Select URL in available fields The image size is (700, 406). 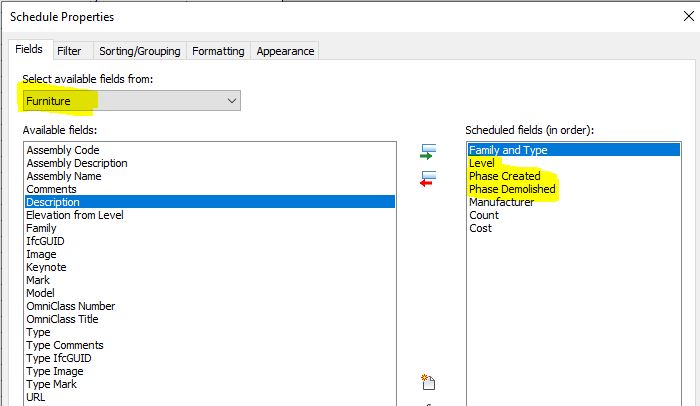210,397
